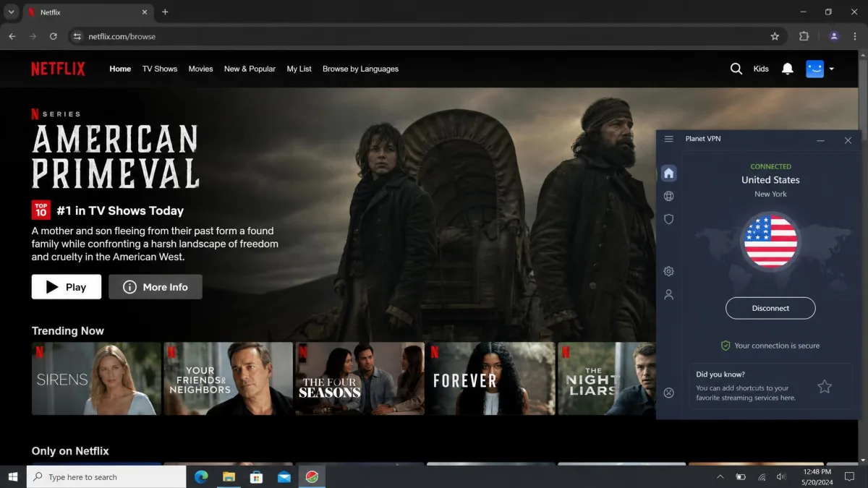
Task: Expand the profile menu caret
Action: pyautogui.click(x=831, y=69)
